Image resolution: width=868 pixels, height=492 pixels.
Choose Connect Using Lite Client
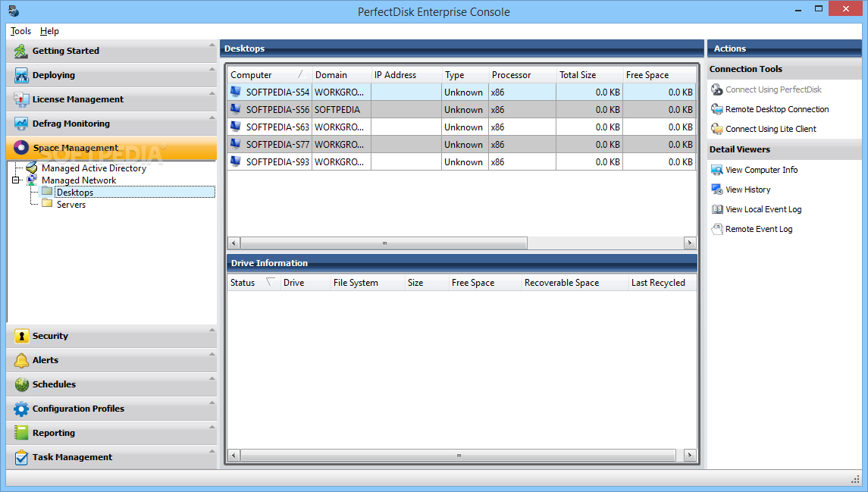[770, 129]
